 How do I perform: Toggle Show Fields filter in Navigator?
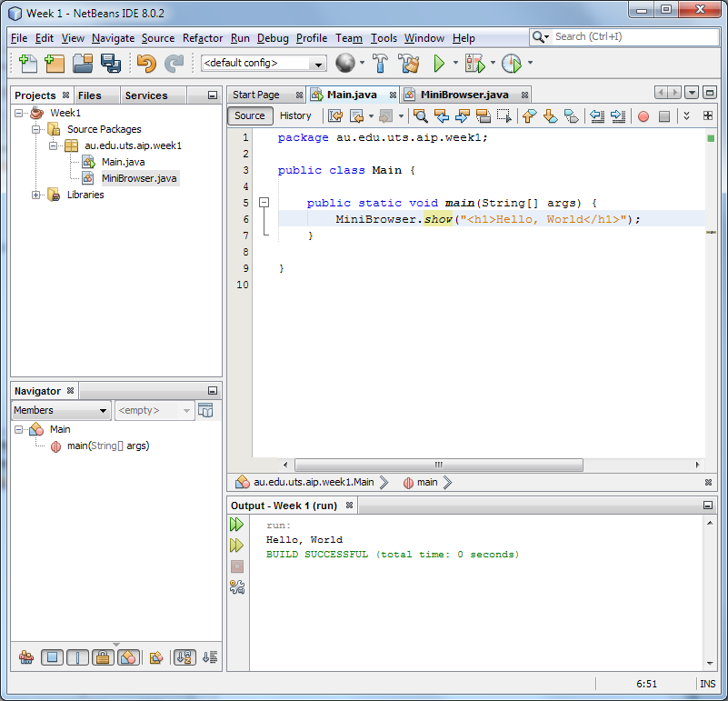click(x=53, y=657)
